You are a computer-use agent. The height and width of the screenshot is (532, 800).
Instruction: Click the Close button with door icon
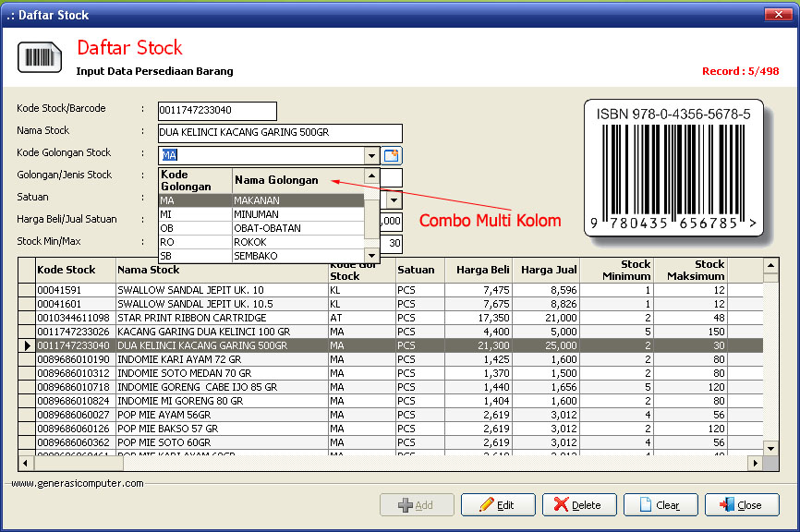tap(741, 505)
